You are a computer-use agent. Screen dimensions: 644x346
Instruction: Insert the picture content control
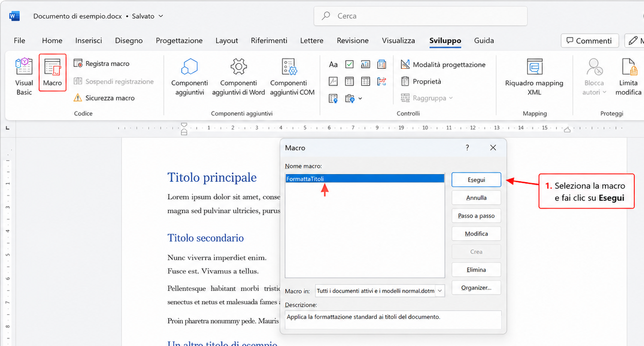tap(366, 64)
